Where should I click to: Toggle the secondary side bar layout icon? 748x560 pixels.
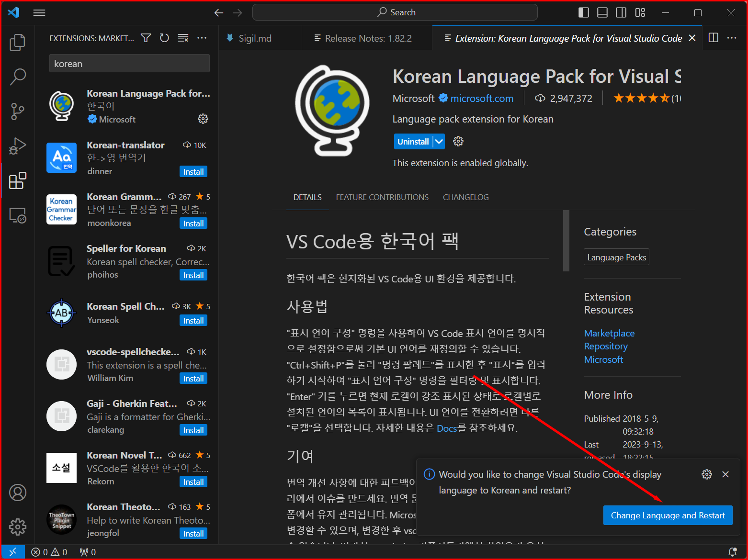tap(621, 12)
